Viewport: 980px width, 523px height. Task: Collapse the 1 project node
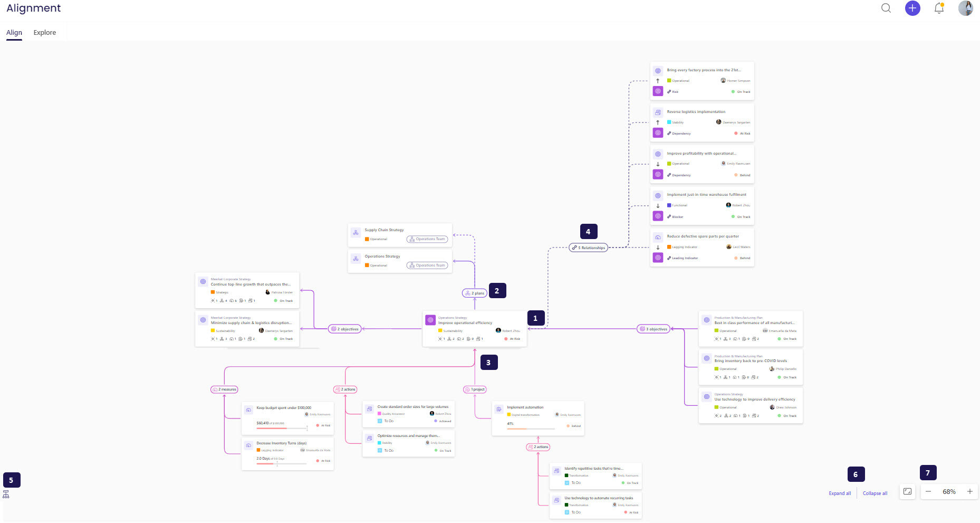pyautogui.click(x=475, y=389)
